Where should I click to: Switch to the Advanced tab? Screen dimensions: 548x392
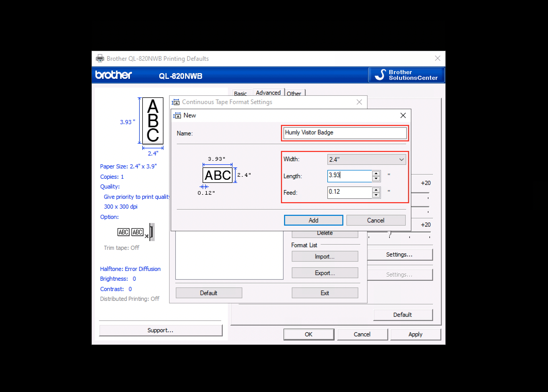(268, 92)
